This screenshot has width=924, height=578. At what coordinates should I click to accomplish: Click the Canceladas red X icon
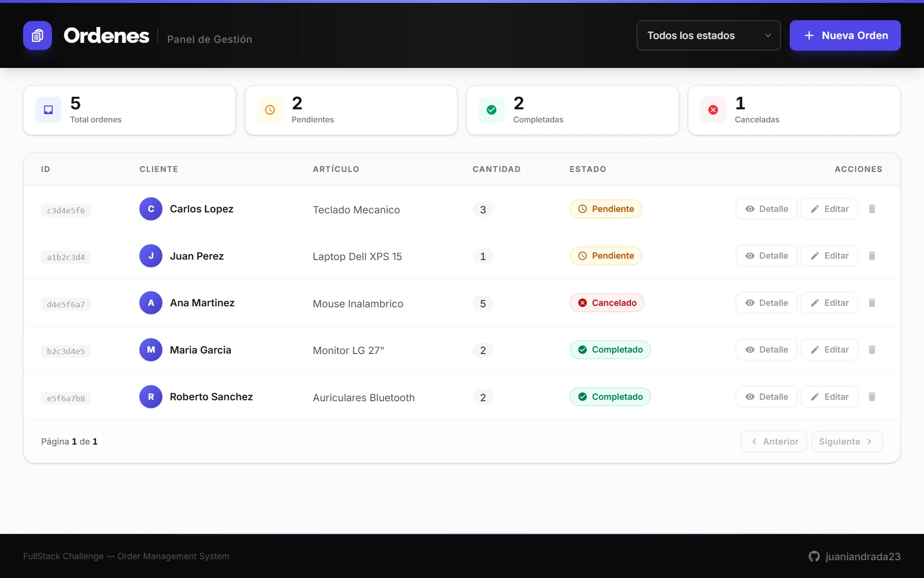(713, 110)
